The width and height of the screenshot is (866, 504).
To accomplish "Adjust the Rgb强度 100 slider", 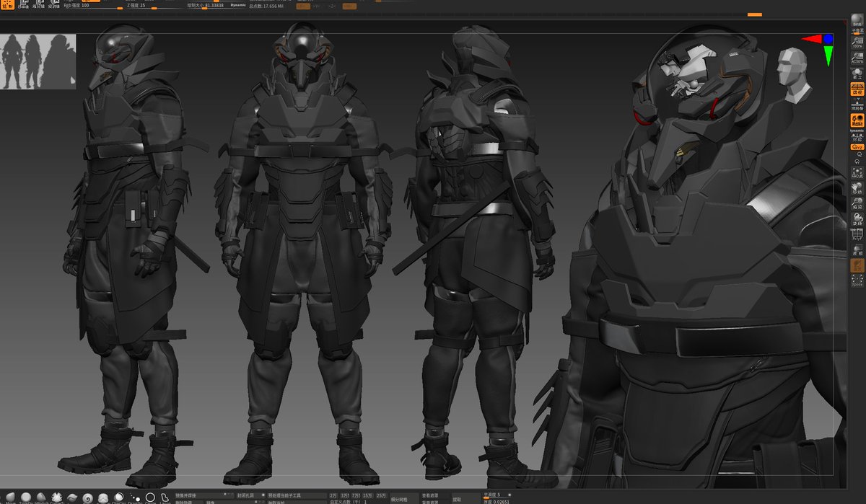I will pyautogui.click(x=93, y=6).
